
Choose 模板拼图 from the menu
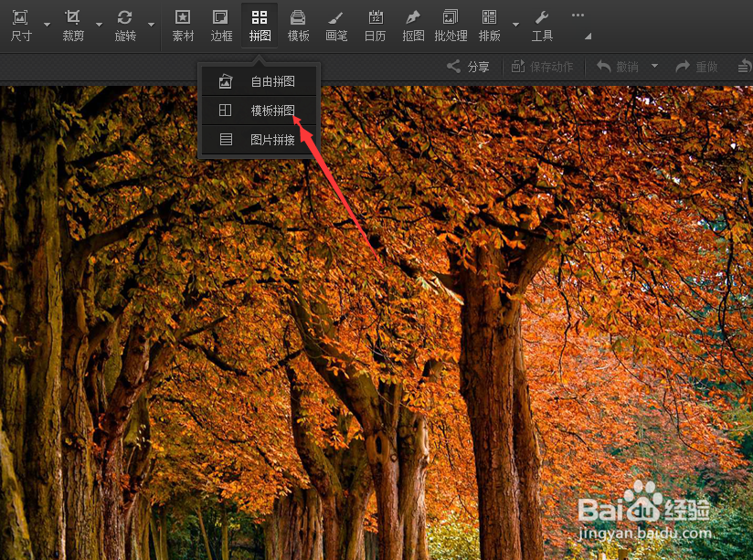pyautogui.click(x=260, y=111)
